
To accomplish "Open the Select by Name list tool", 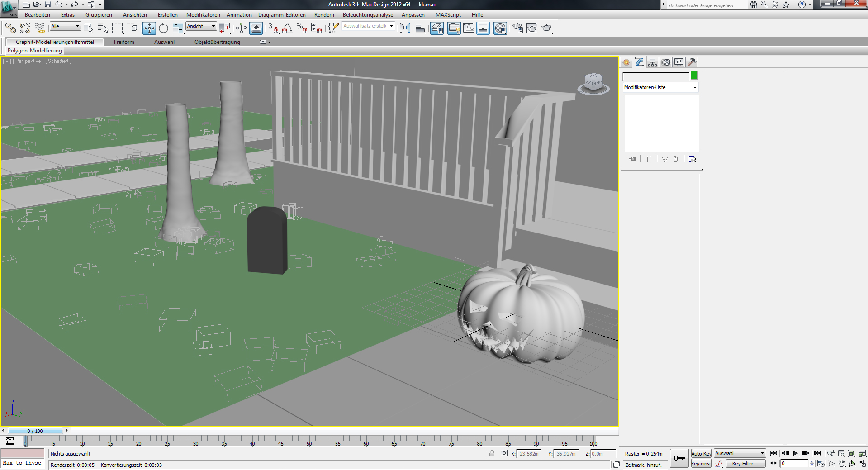I will pos(103,28).
